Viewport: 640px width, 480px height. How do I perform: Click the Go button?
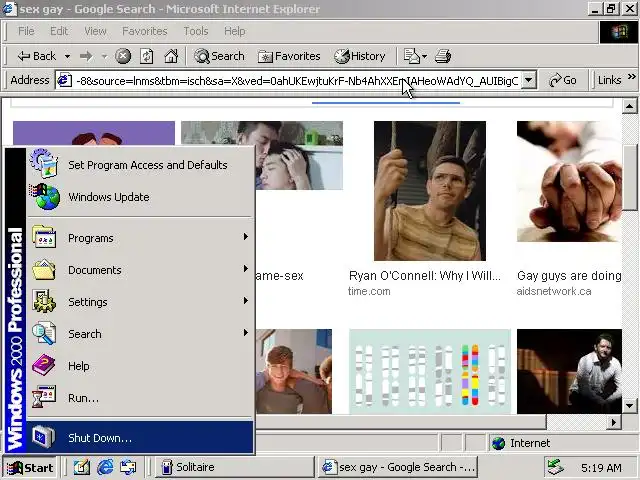pyautogui.click(x=563, y=80)
